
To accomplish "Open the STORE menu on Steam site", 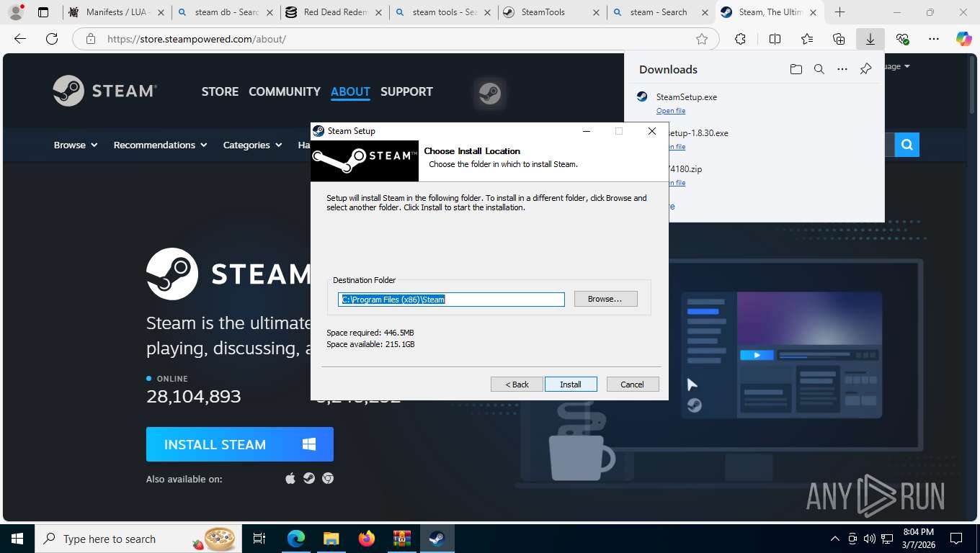I will coord(220,91).
